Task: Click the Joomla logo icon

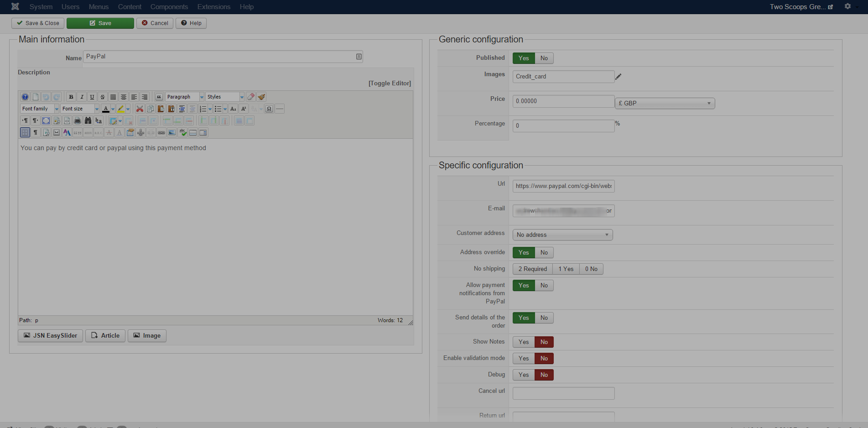Action: coord(15,6)
